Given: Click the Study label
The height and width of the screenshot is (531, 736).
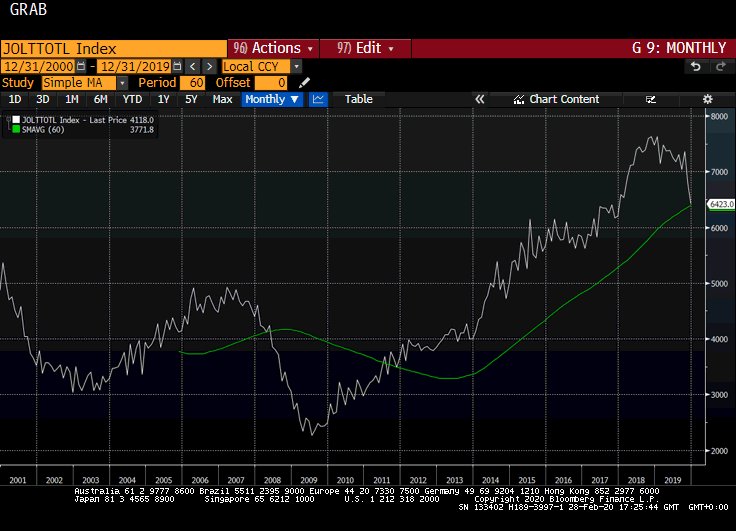Looking at the screenshot, I should [18, 83].
